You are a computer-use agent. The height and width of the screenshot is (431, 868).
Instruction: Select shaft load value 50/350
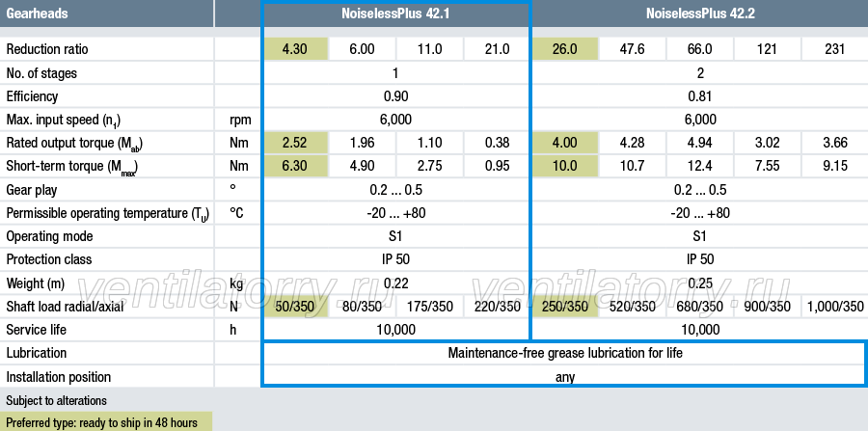294,307
